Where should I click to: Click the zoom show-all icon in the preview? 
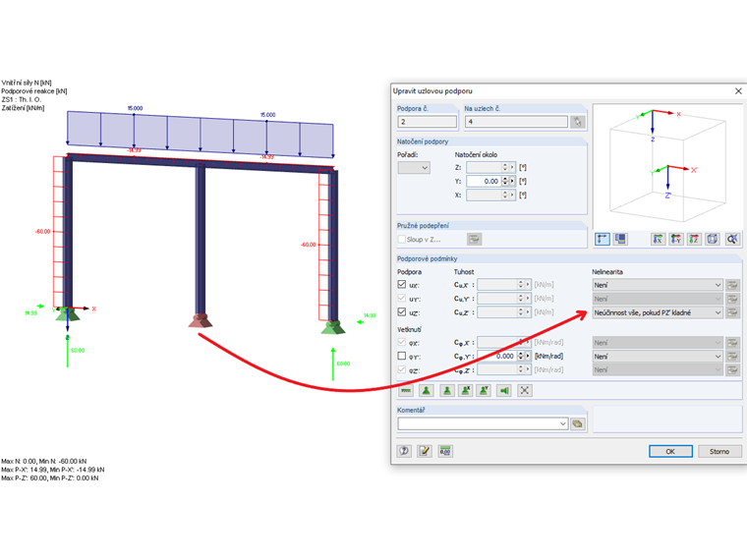tap(731, 239)
